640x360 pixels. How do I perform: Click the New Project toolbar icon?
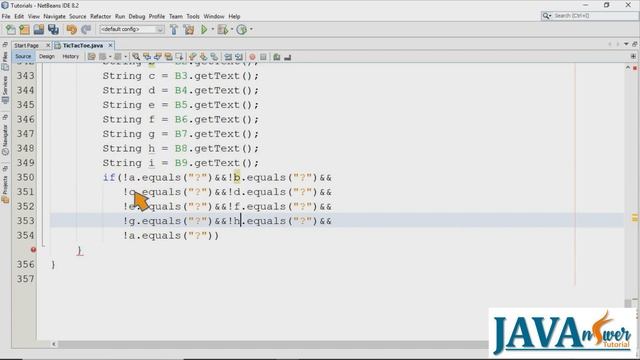coord(24,29)
